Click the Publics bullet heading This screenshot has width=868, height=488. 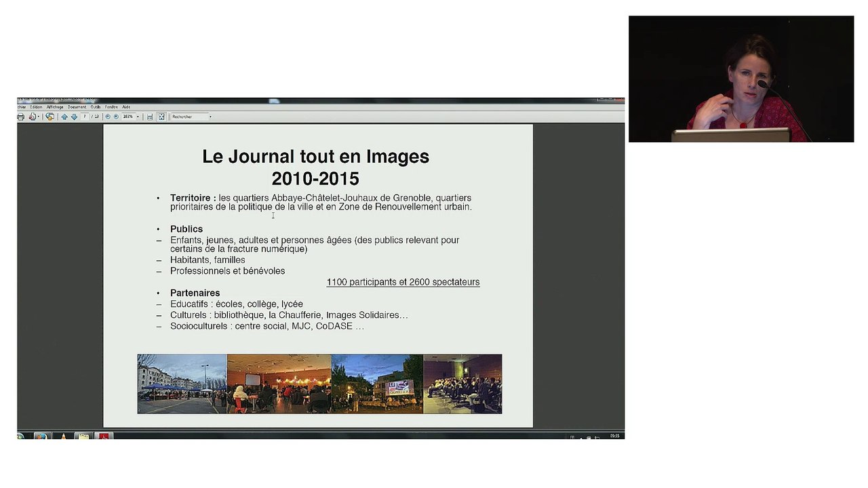click(186, 229)
